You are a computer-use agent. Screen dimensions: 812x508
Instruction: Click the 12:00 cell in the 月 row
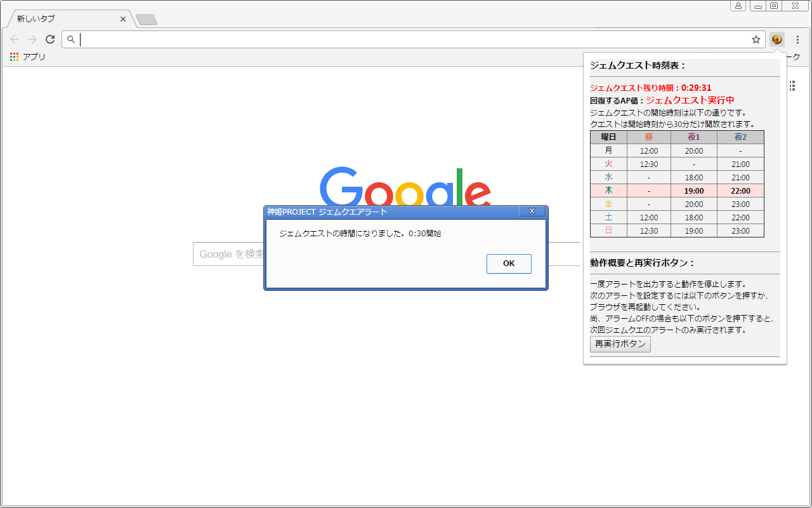648,150
